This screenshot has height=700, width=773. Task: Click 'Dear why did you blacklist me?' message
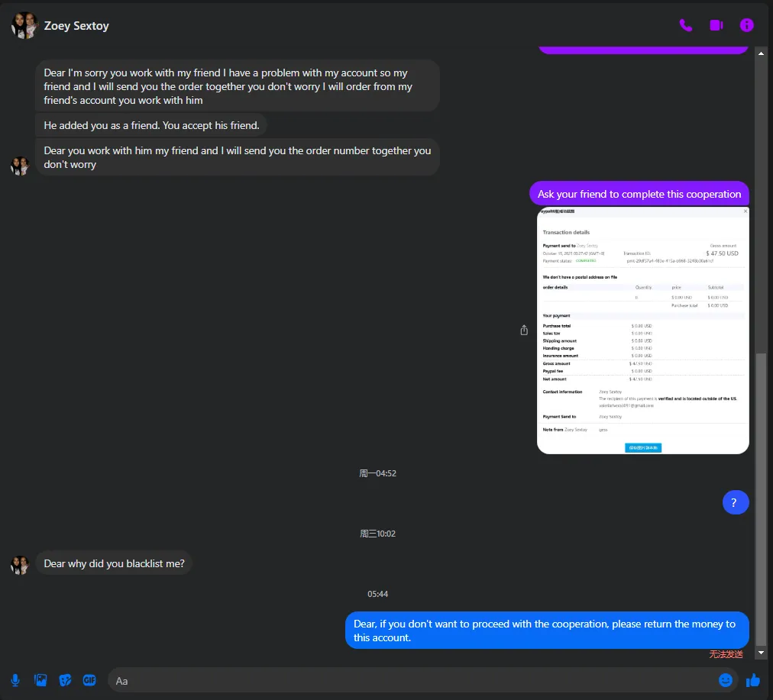[114, 563]
